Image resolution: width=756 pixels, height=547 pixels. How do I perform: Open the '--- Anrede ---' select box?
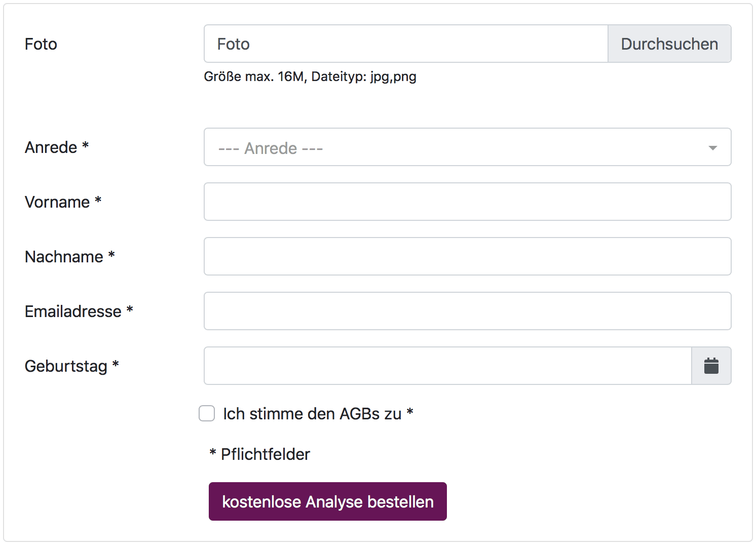click(x=456, y=147)
